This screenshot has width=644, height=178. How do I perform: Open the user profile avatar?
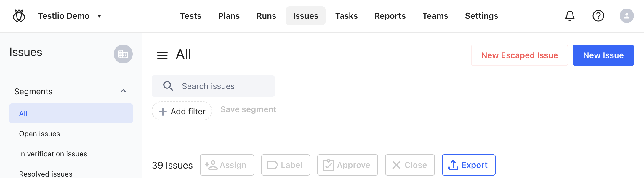[x=627, y=16]
